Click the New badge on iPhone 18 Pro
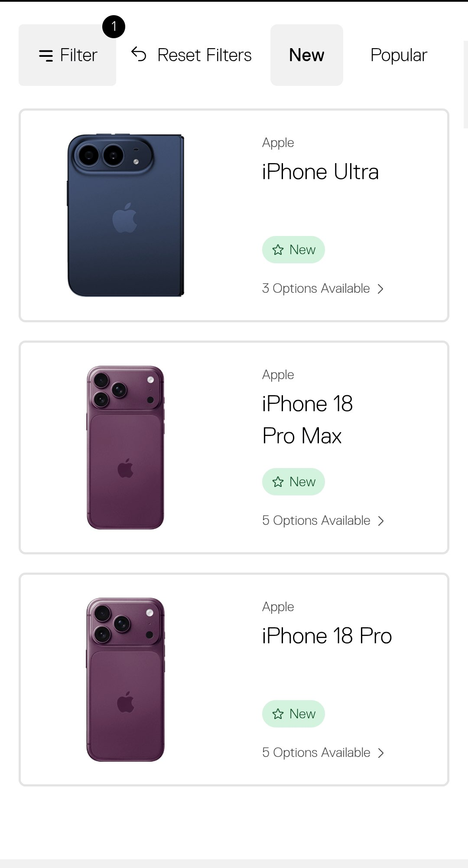 tap(293, 714)
